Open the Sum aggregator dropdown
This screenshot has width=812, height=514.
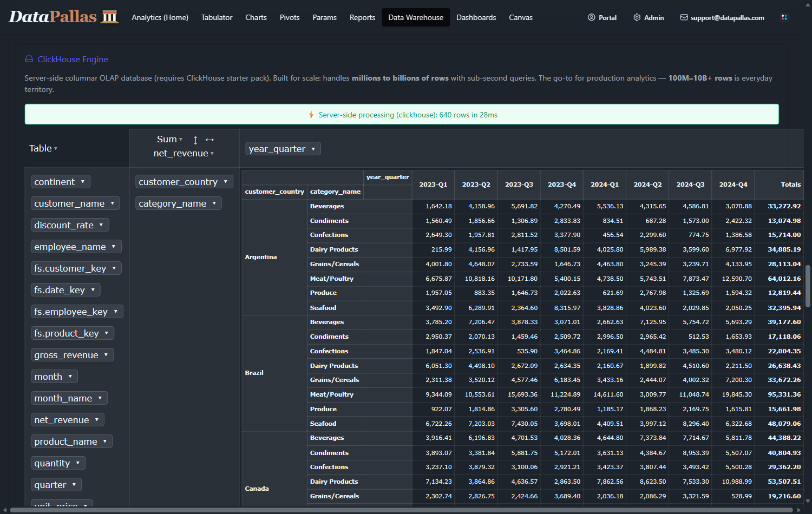click(x=169, y=140)
